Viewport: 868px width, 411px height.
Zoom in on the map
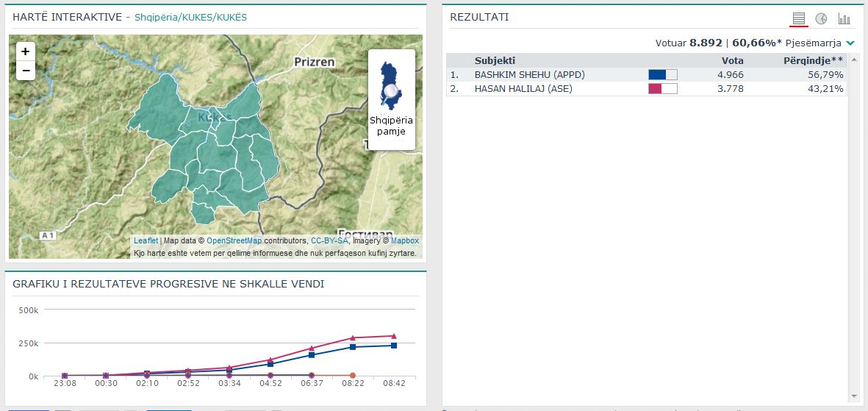click(x=26, y=51)
